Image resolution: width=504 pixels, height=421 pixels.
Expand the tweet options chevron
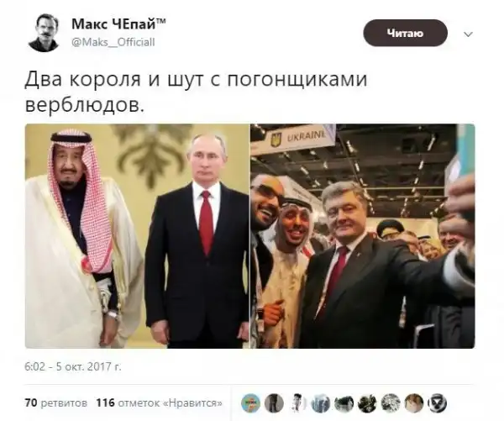point(469,34)
